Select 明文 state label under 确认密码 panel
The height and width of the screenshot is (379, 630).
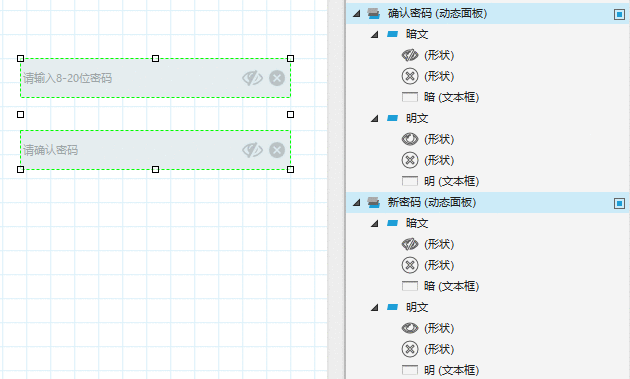(x=417, y=118)
